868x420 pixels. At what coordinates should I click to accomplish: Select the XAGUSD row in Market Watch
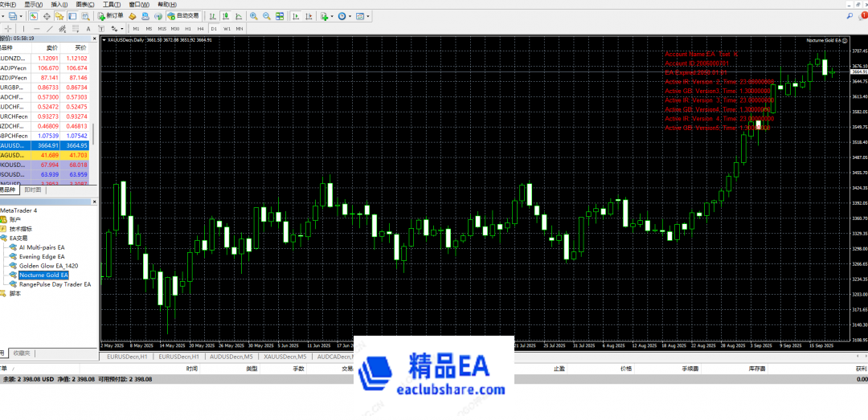click(45, 156)
